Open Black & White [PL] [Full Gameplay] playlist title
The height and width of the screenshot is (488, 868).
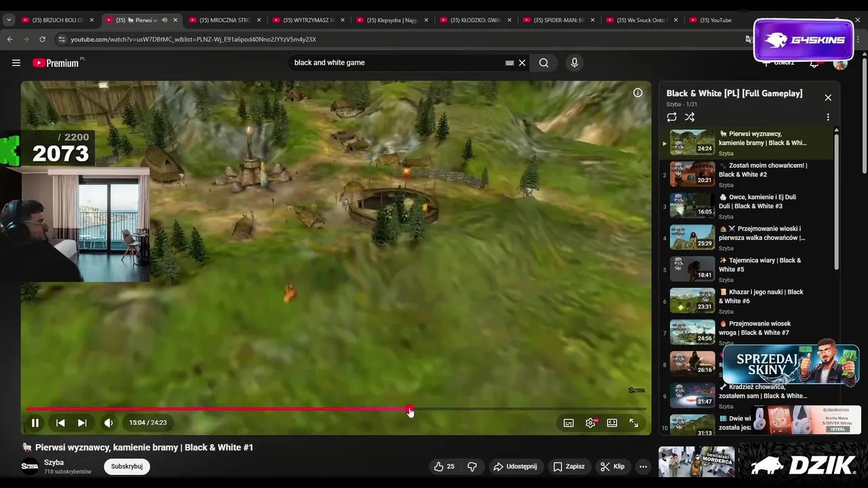734,94
